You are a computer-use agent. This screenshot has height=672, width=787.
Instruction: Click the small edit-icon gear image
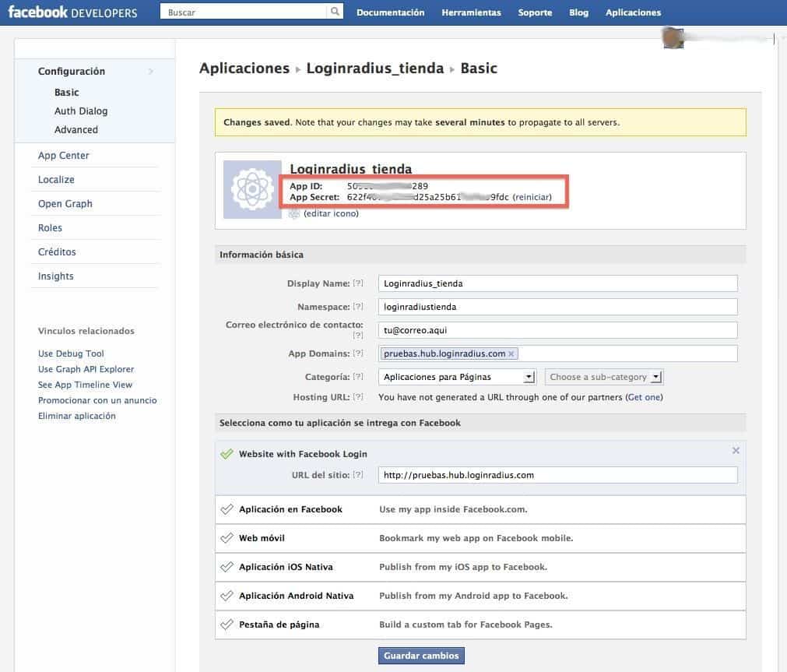pyautogui.click(x=294, y=213)
